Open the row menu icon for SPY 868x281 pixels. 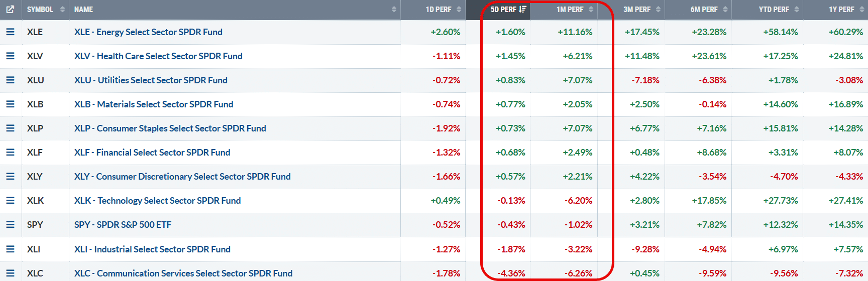click(10, 224)
